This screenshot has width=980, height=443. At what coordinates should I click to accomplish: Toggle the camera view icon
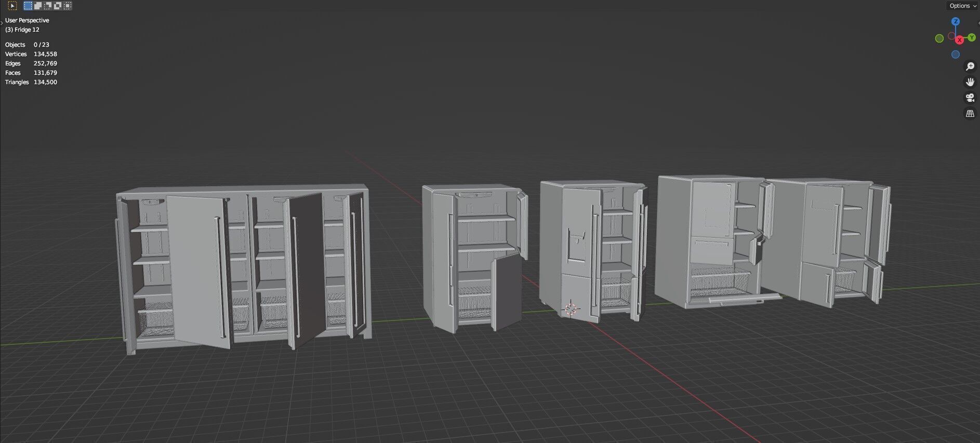(x=970, y=98)
